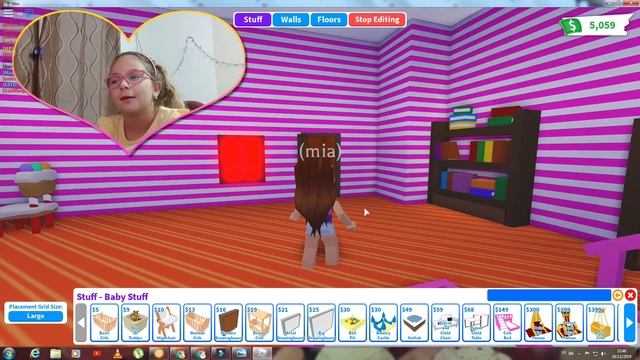
Task: Show next catalog items with right arrow
Action: click(630, 322)
